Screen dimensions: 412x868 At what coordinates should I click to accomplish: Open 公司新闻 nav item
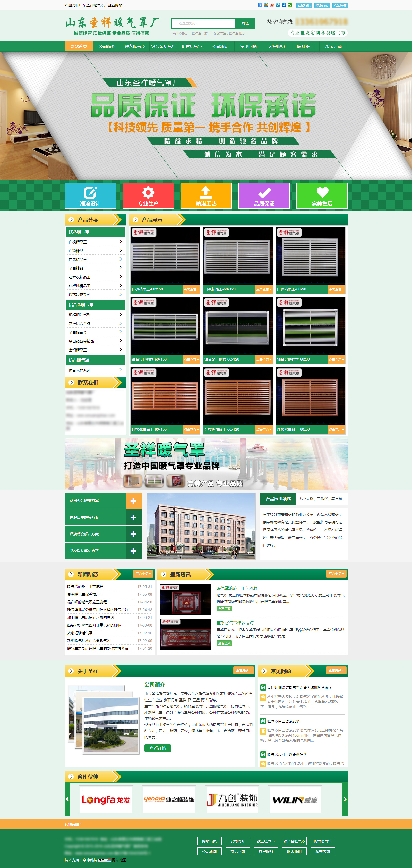[220, 46]
